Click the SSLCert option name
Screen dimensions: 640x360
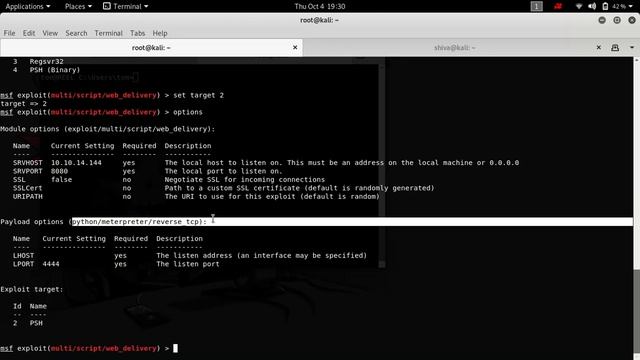[27, 188]
